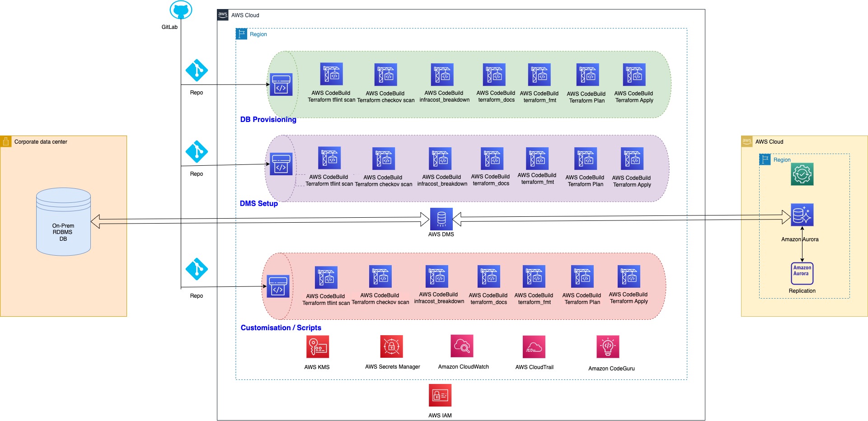Click the terraform_docs CodeBuild icon in Customisation pipeline
Screen dimensions: 868x421
coord(489,276)
